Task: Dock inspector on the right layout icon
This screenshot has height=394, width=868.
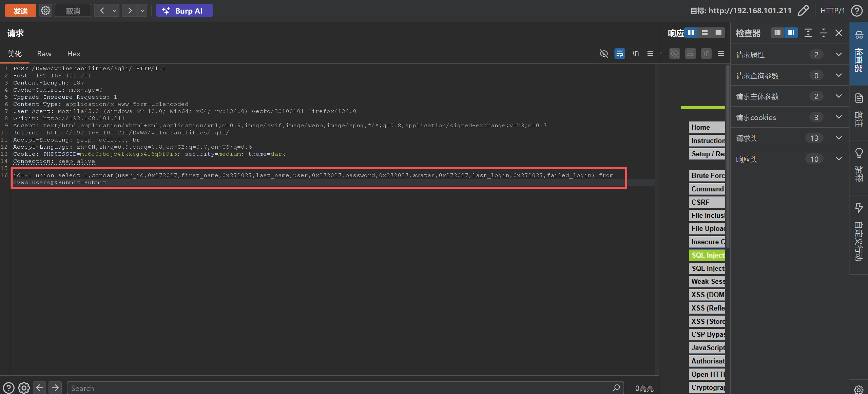Action: pyautogui.click(x=791, y=33)
